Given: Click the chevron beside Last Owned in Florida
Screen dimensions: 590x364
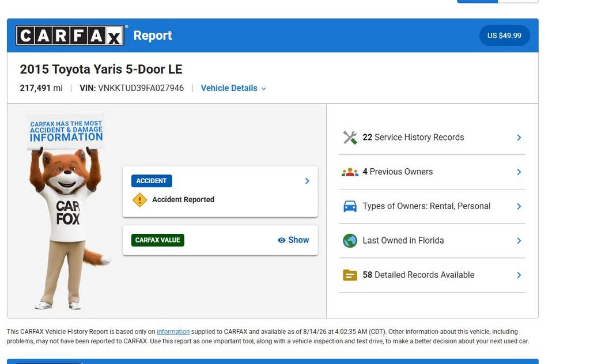Looking at the screenshot, I should [x=519, y=241].
